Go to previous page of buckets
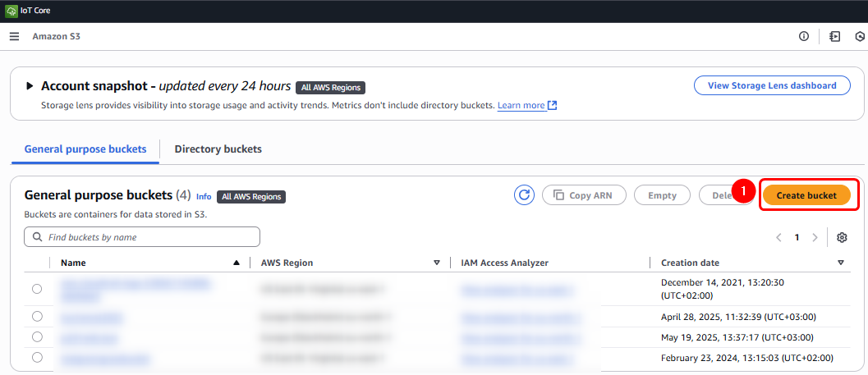This screenshot has width=868, height=375. [x=778, y=237]
